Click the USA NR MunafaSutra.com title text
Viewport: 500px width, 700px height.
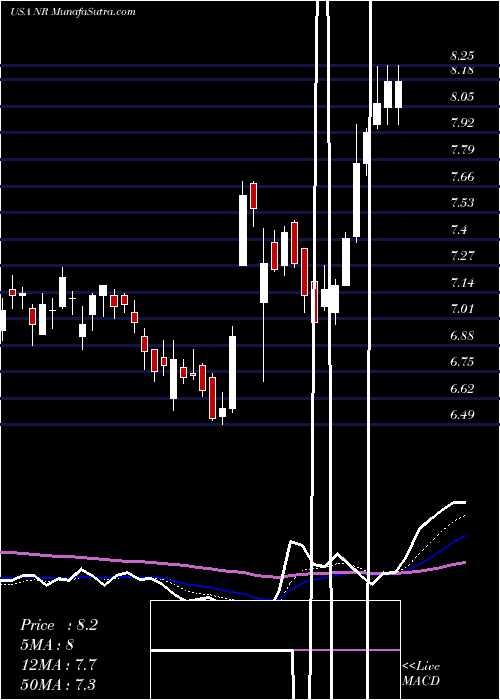(73, 12)
